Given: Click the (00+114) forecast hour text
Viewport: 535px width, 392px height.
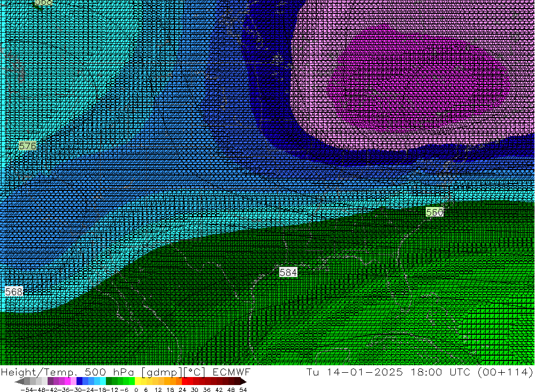Looking at the screenshot, I should 506,372.
